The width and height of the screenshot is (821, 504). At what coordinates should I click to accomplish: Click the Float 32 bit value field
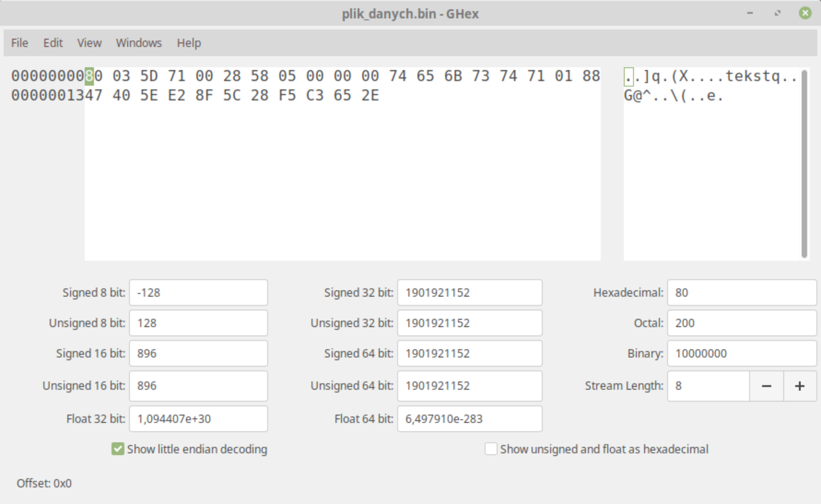tap(198, 419)
